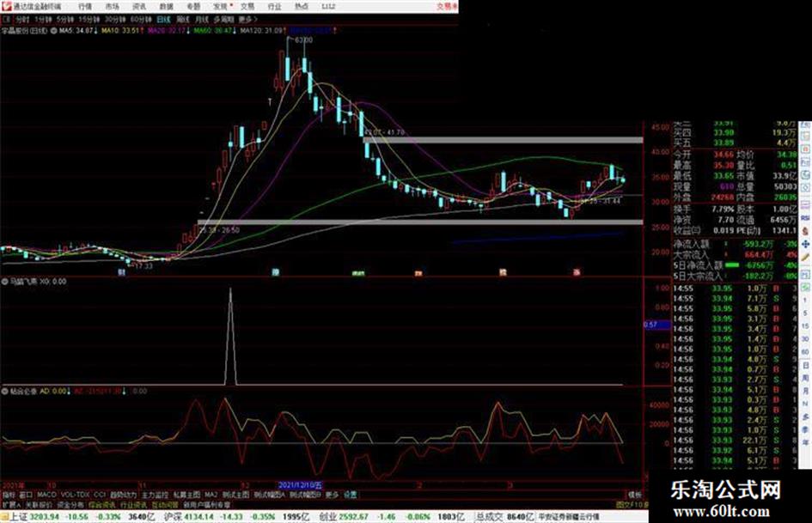This screenshot has width=812, height=523.
Task: Switch chart period to 30分钟
Action: (x=115, y=19)
